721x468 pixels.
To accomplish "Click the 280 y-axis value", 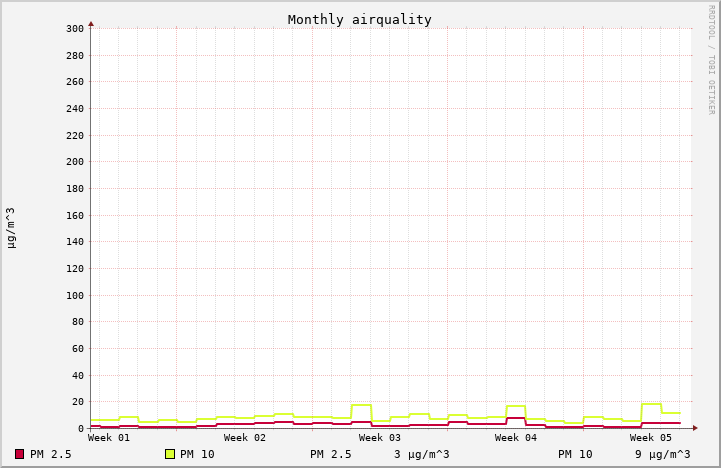I will tap(75, 56).
